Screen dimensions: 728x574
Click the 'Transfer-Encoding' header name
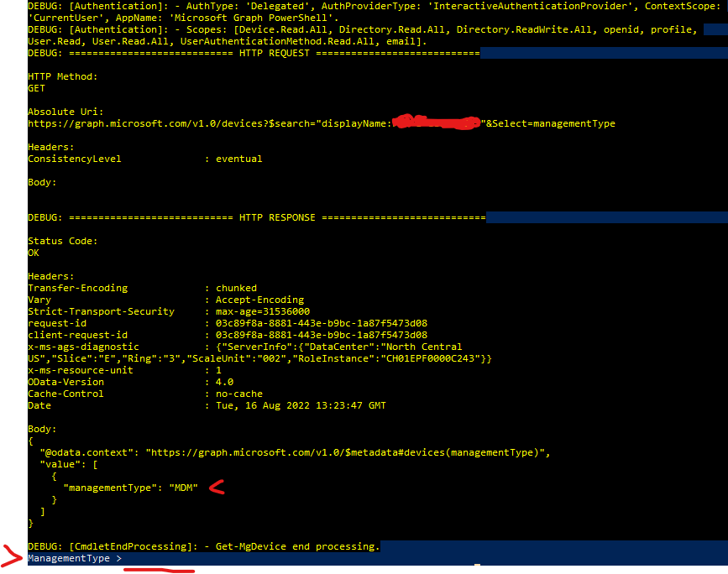(x=77, y=288)
